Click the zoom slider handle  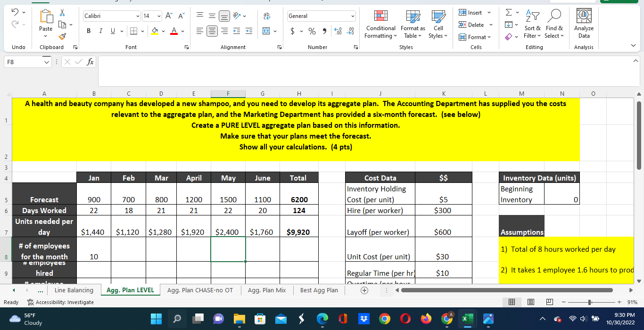[x=589, y=302]
